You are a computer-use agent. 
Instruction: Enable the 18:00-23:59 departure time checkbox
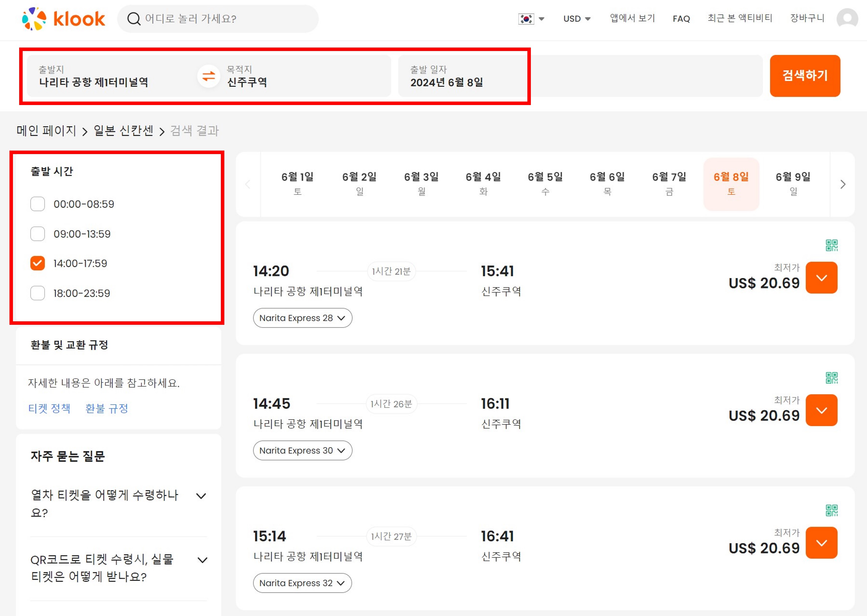(x=38, y=293)
